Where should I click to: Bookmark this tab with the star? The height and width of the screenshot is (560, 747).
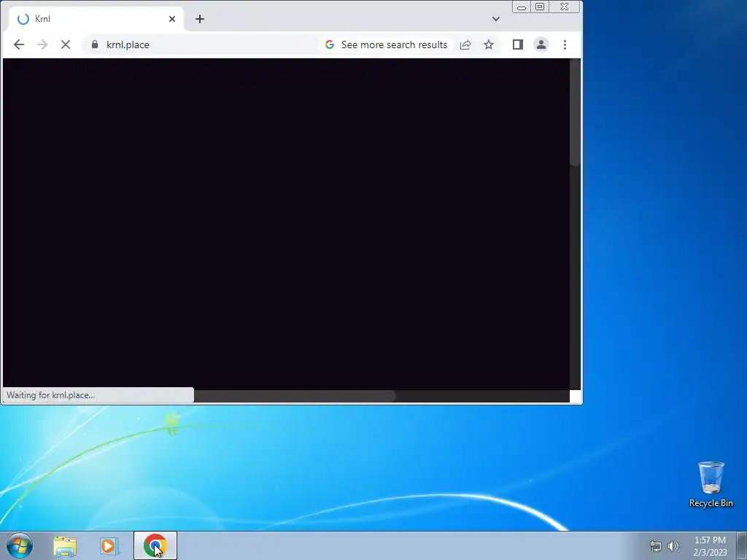pos(489,44)
